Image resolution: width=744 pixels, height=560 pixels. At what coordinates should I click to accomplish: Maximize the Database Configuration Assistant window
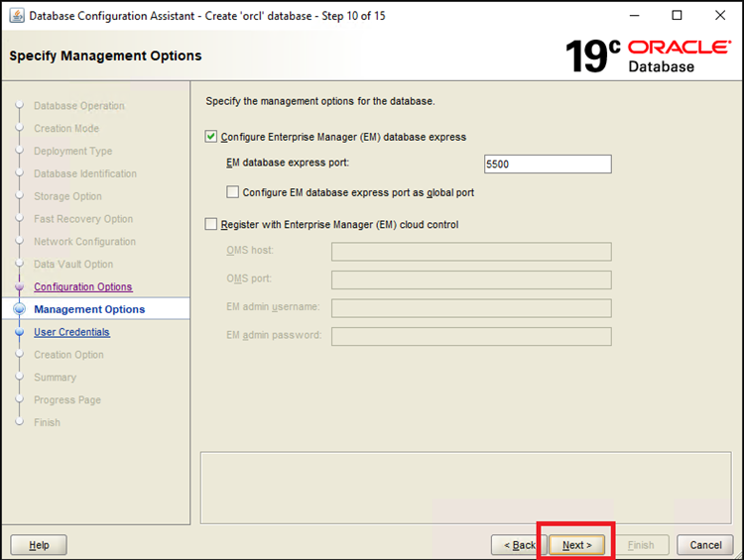678,16
